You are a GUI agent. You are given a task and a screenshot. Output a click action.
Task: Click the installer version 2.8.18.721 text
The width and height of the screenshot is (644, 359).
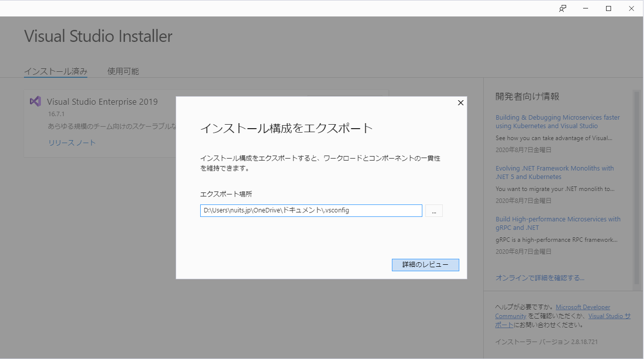(x=546, y=342)
